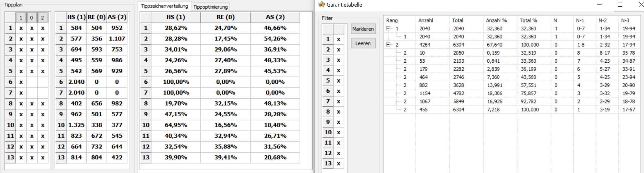Close the Garantietabelle window
The height and width of the screenshot is (173, 644).
[x=640, y=4]
